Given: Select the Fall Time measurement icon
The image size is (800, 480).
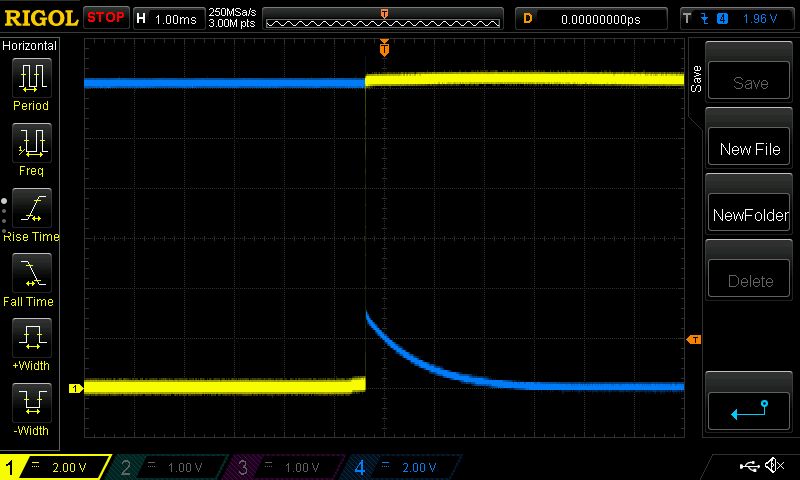Looking at the screenshot, I should point(32,273).
